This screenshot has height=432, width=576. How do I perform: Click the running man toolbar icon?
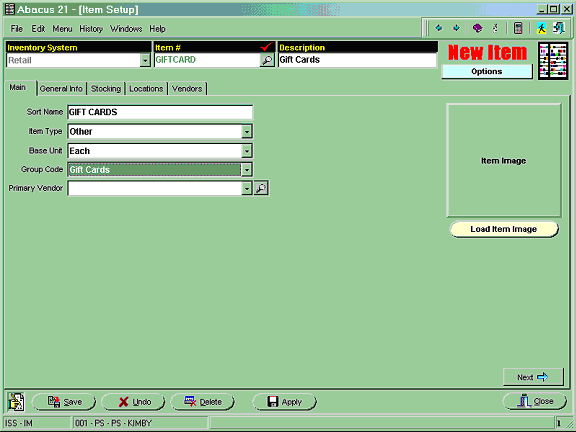pyautogui.click(x=541, y=28)
